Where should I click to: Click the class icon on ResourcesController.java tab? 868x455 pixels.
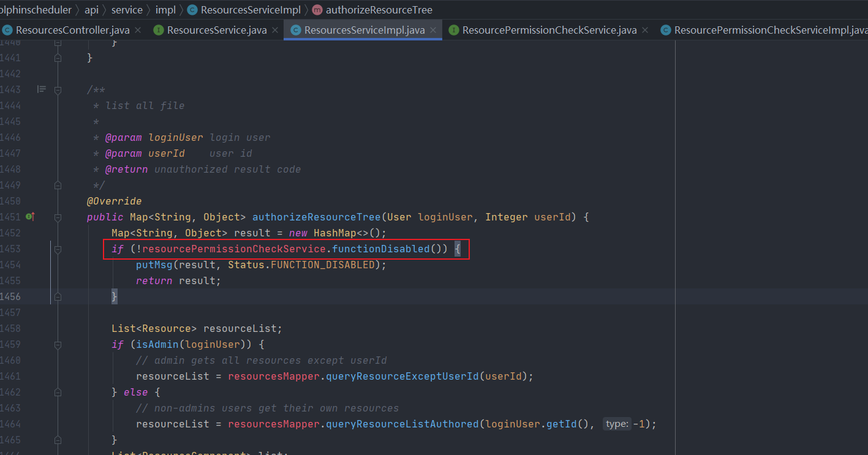[x=8, y=29]
